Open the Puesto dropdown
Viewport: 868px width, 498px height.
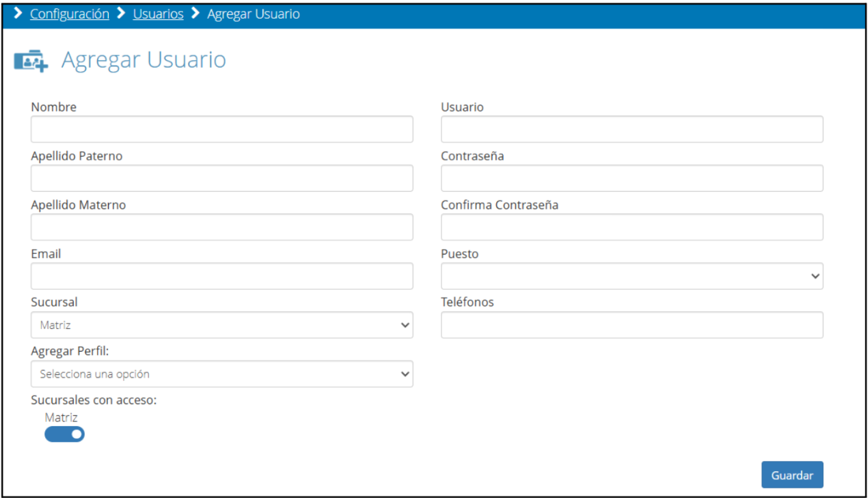point(632,276)
